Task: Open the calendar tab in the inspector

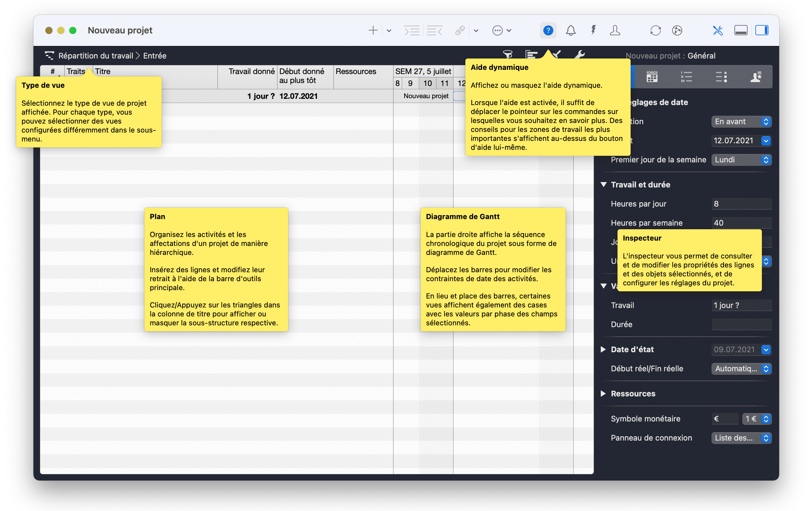Action: (x=652, y=77)
